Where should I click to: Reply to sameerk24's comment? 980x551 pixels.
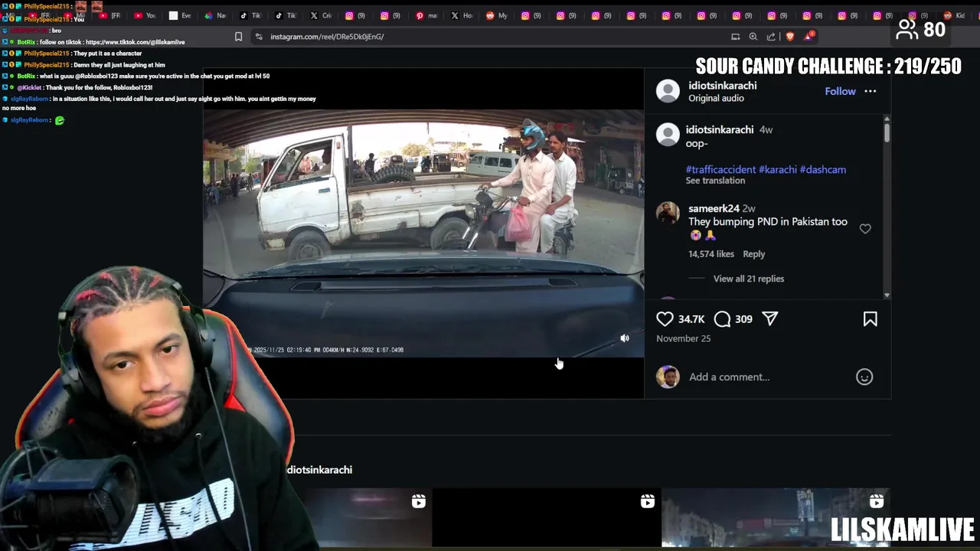click(753, 254)
